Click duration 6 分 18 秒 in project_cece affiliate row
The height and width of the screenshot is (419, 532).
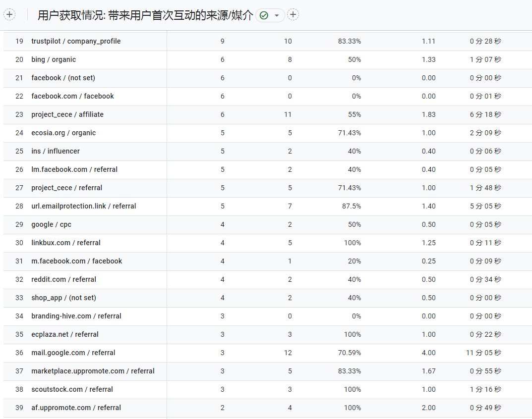(485, 114)
